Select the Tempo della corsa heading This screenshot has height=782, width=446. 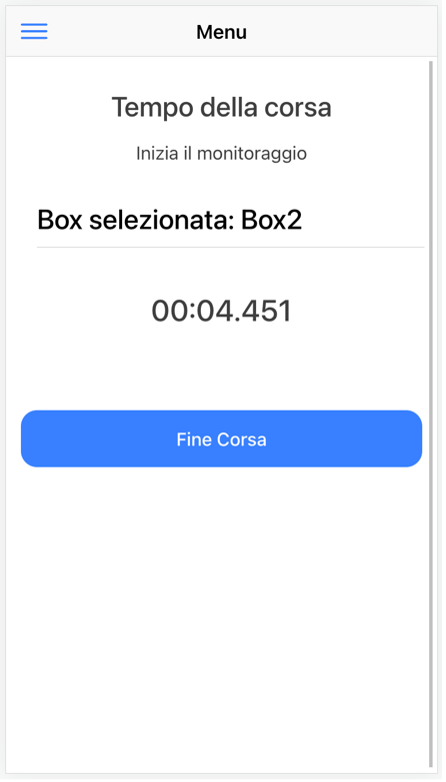tap(222, 107)
